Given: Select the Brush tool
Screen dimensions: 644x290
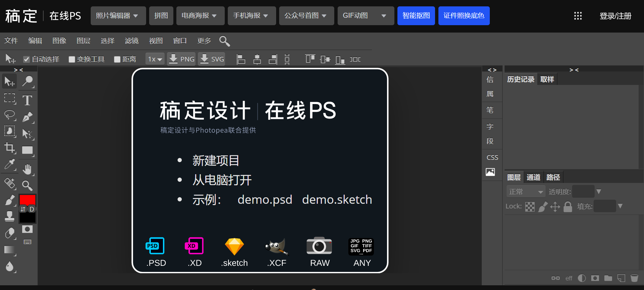Looking at the screenshot, I should pos(9,200).
